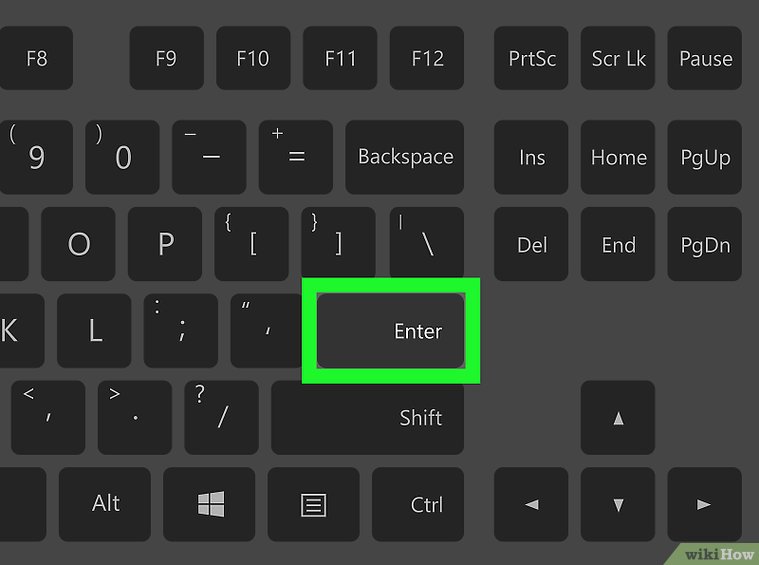The width and height of the screenshot is (759, 565).
Task: Click the context menu key icon
Action: coord(314,505)
